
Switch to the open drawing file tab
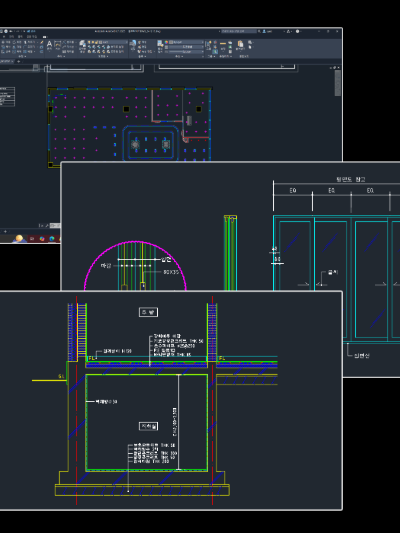[6, 61]
